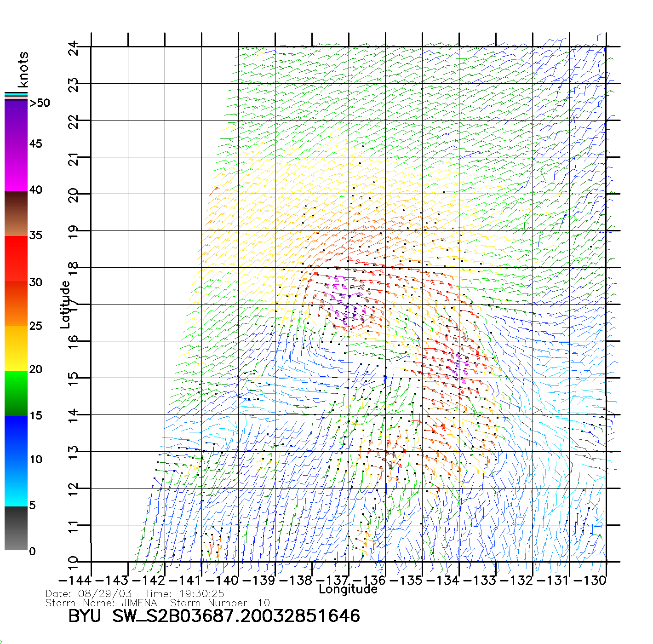
Task: Click the "knots" legend unit label
Action: tap(23, 69)
